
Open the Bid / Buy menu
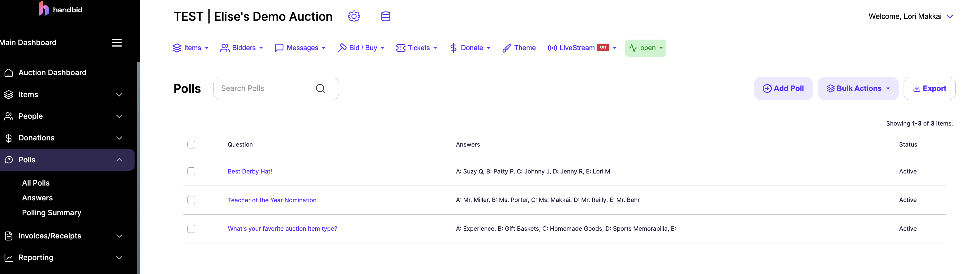click(361, 48)
